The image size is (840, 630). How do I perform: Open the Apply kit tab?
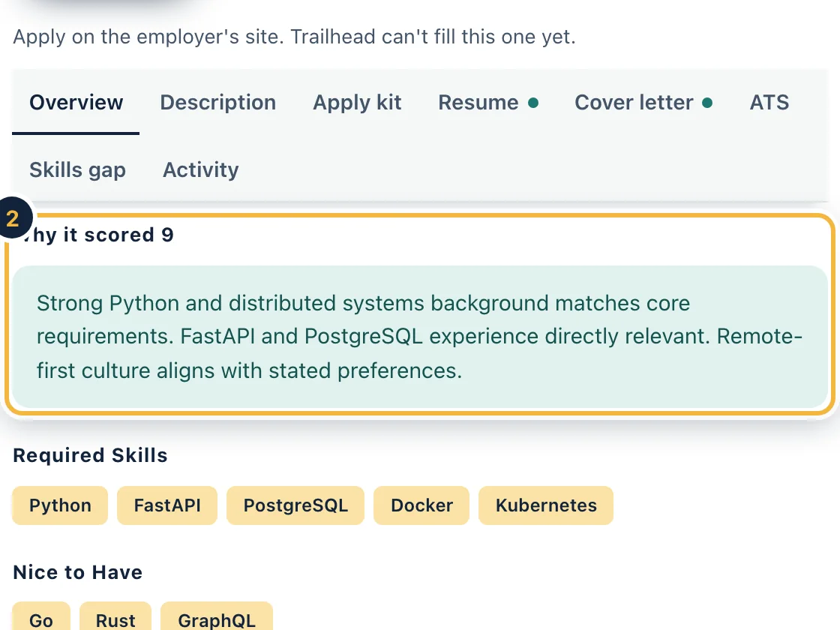pyautogui.click(x=357, y=102)
